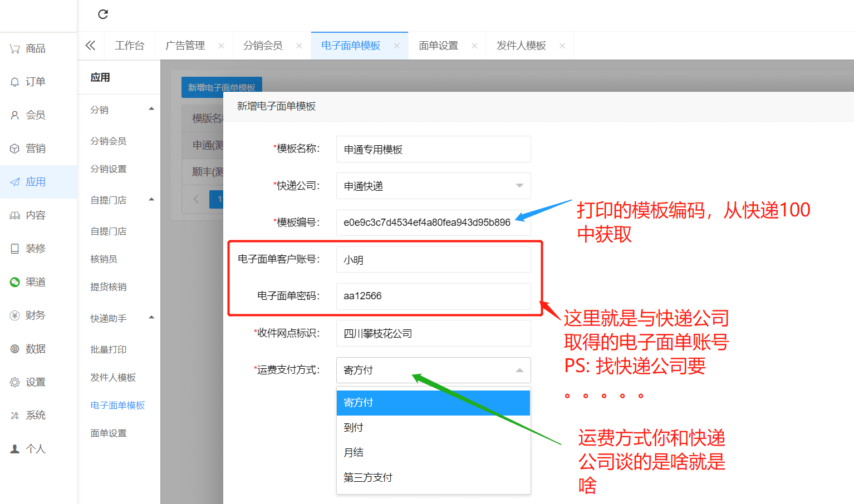Open 渠道 via green WeChat icon
854x504 pixels.
15,282
